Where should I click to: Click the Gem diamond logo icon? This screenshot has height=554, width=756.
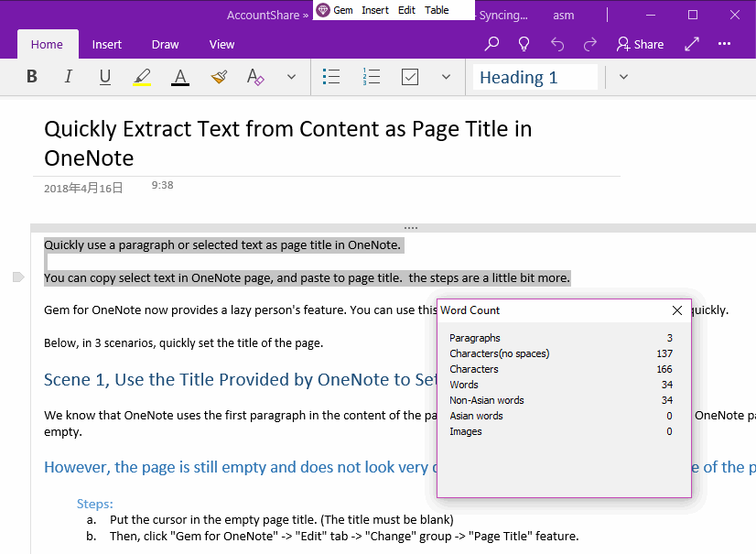click(322, 10)
